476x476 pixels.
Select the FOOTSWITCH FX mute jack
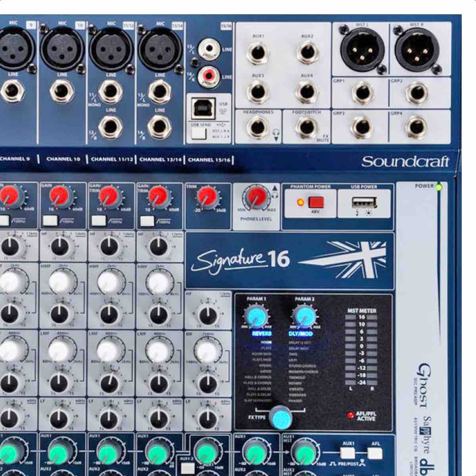pyautogui.click(x=306, y=128)
